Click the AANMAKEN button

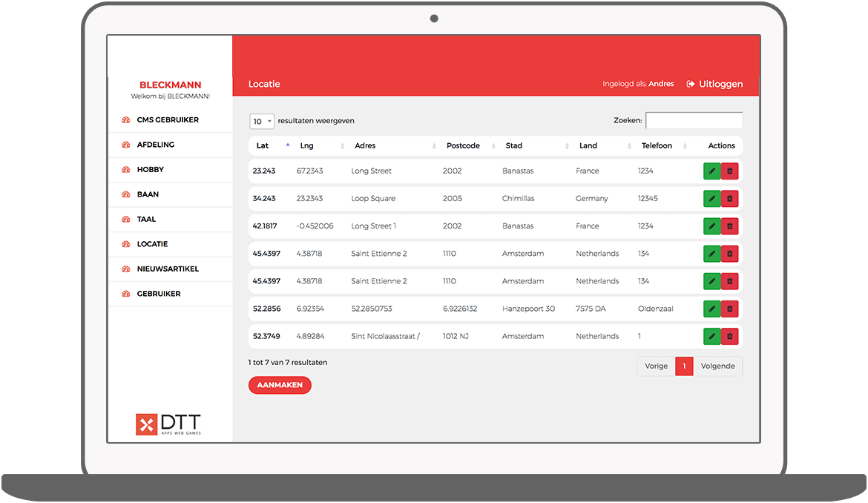pos(280,385)
